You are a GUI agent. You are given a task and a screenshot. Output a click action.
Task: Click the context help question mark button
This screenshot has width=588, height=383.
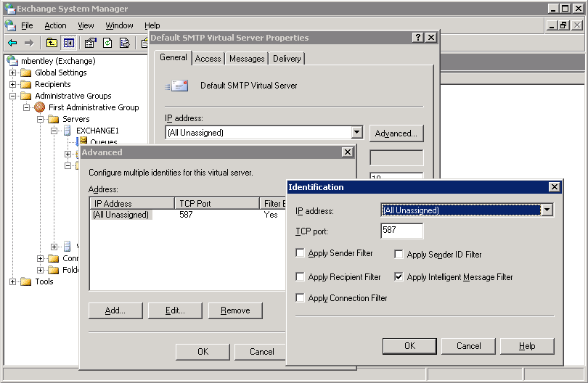[417, 37]
